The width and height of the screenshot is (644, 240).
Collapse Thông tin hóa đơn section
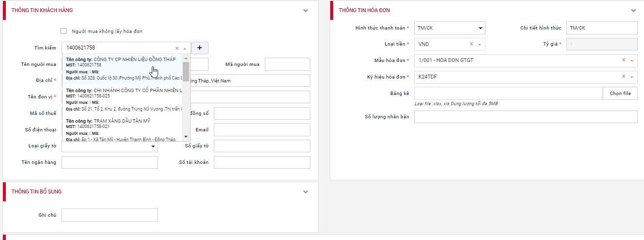point(633,10)
